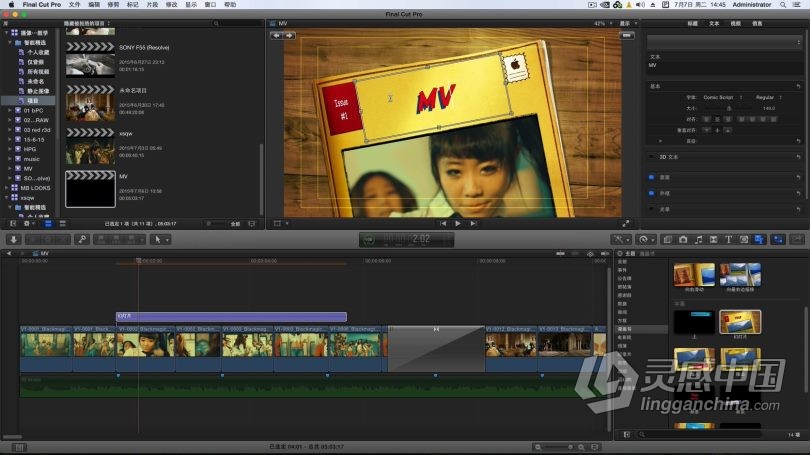Open the enhancements magic wand menu
This screenshot has height=455, width=810.
620,239
